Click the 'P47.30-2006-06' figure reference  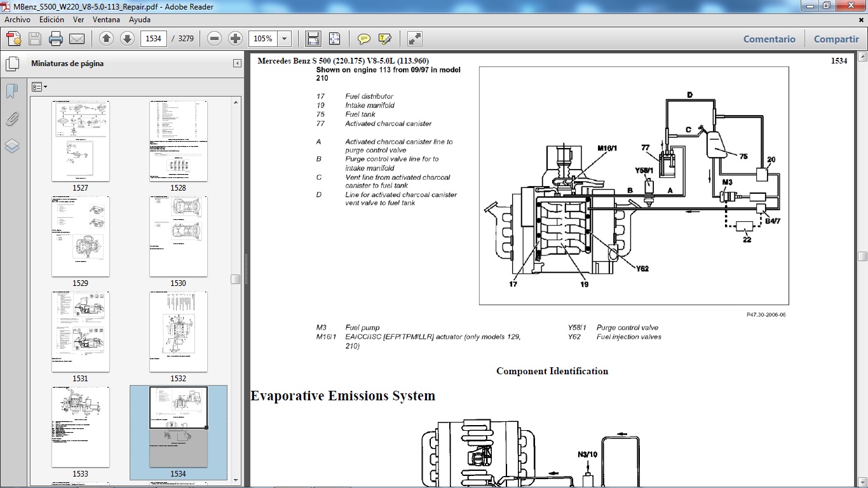click(x=766, y=315)
